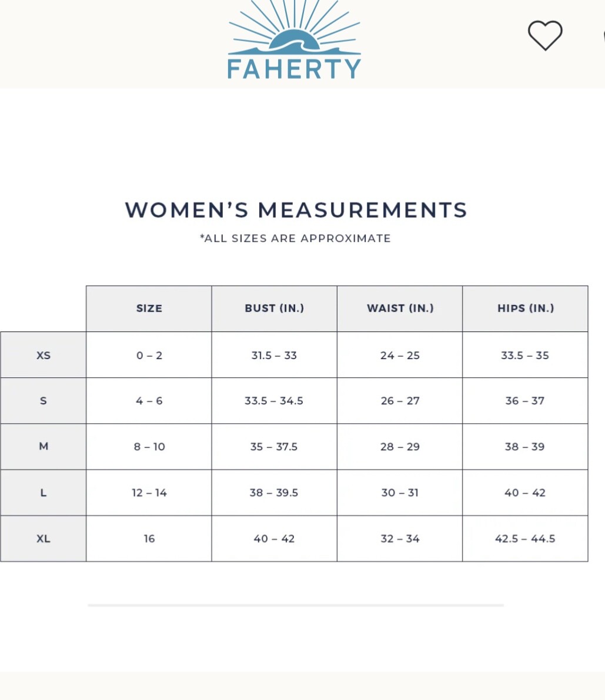This screenshot has width=605, height=700.
Task: Pick the M row label
Action: [44, 447]
